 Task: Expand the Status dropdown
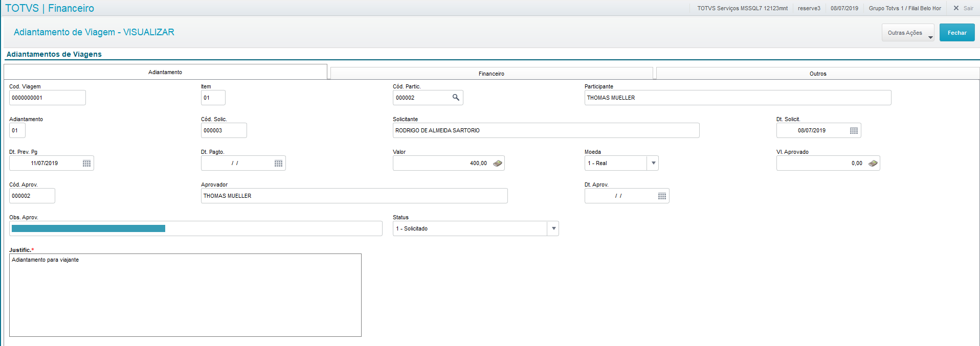(x=553, y=229)
